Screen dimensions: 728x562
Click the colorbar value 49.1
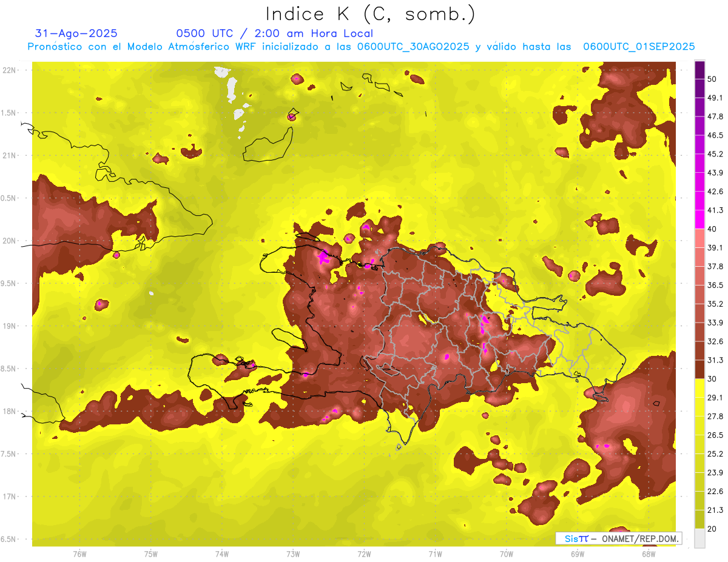click(x=715, y=98)
